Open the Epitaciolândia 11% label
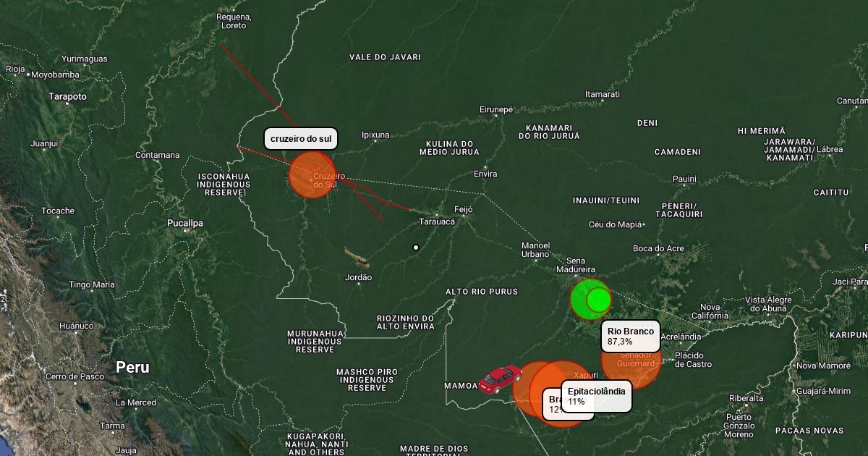 click(x=597, y=396)
